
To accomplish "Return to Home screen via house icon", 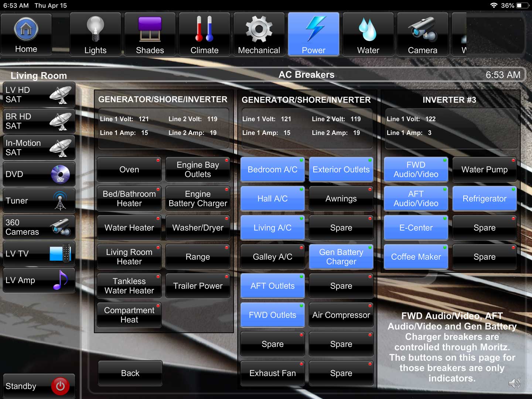I will tap(26, 34).
